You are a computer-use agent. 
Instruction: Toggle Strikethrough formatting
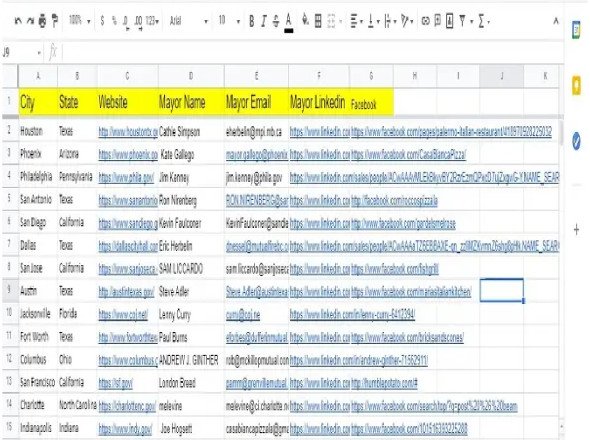pos(276,21)
